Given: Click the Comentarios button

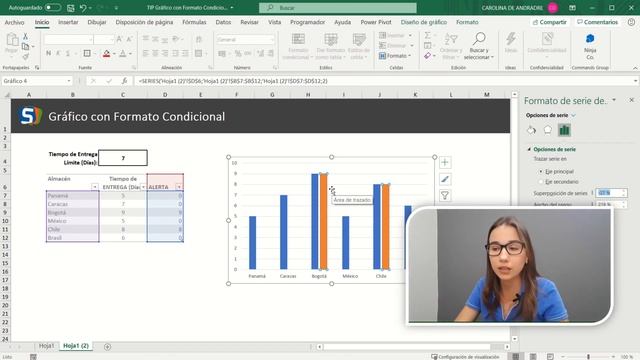Looking at the screenshot, I should point(598,22).
